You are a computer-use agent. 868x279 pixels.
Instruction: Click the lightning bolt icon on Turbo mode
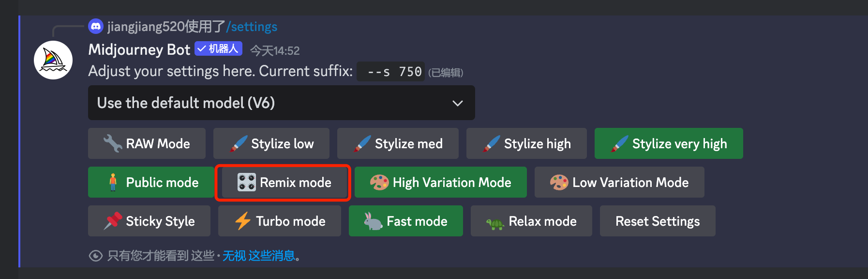pyautogui.click(x=243, y=221)
